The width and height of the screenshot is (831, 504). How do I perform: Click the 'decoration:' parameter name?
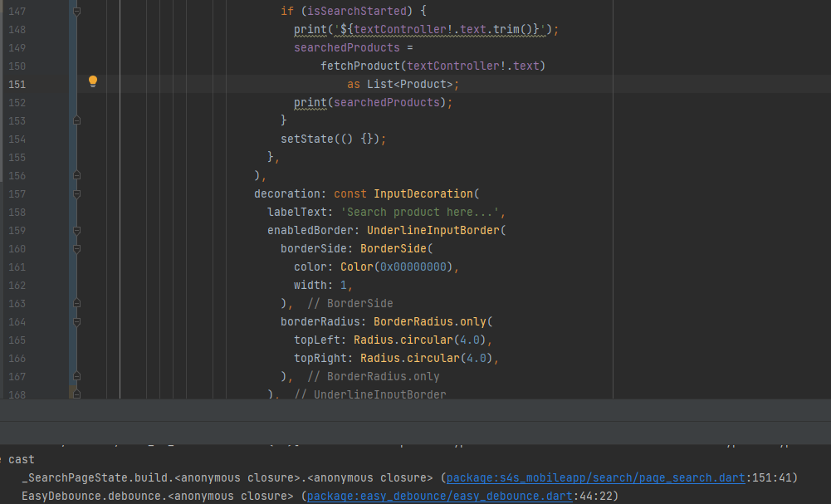[x=291, y=194]
